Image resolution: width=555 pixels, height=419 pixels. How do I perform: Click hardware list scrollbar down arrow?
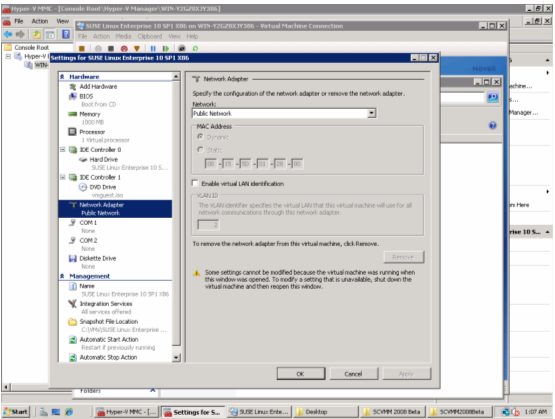pos(176,358)
